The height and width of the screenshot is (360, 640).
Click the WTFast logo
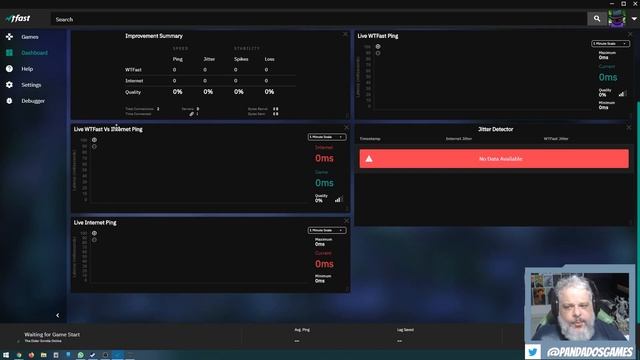click(x=18, y=18)
